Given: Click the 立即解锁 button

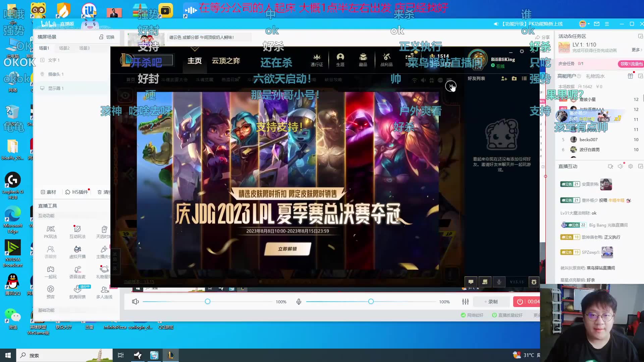Looking at the screenshot, I should pos(287,249).
